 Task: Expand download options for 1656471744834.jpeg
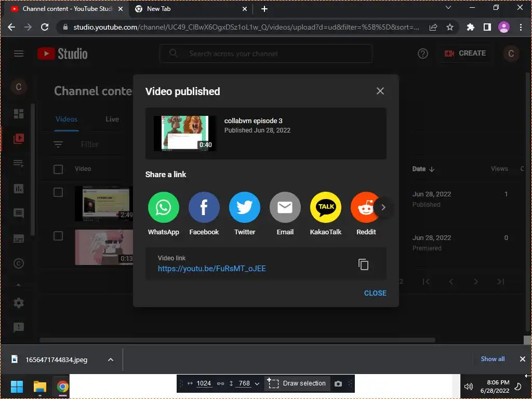point(111,360)
